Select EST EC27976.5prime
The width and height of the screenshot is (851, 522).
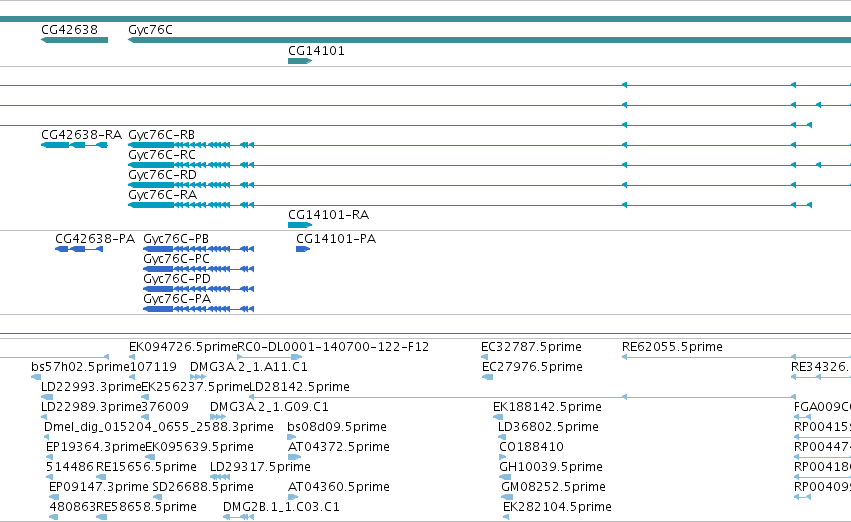pyautogui.click(x=532, y=367)
